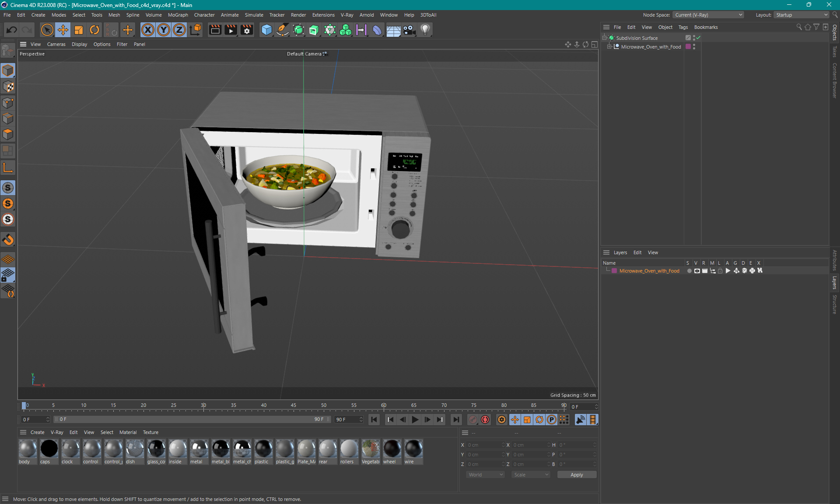Open the Layers panel hamburger menu
Viewport: 840px width, 504px height.
tap(606, 252)
